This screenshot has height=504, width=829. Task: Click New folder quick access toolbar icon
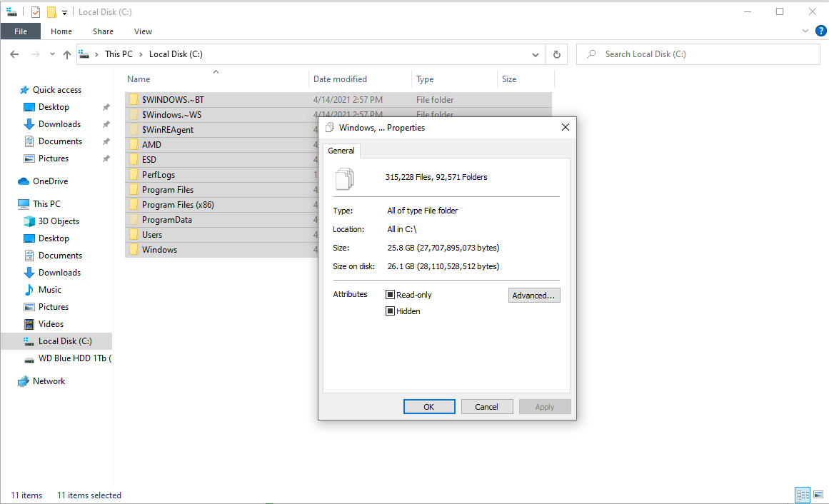click(51, 11)
